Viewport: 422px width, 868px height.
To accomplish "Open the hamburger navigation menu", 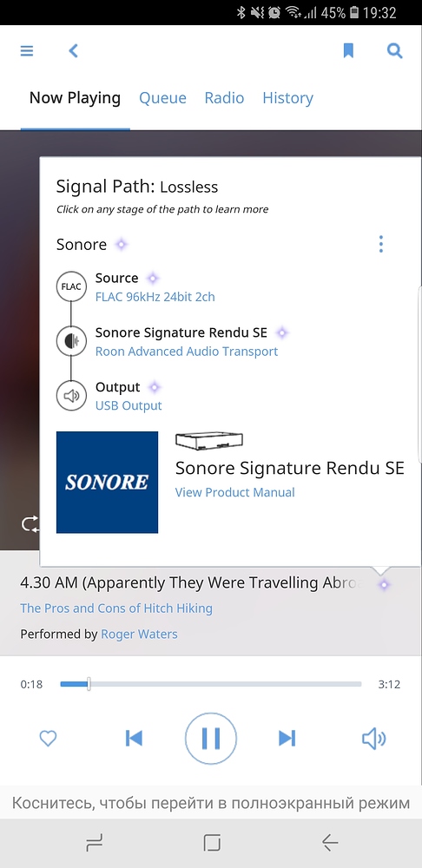I will pyautogui.click(x=27, y=51).
